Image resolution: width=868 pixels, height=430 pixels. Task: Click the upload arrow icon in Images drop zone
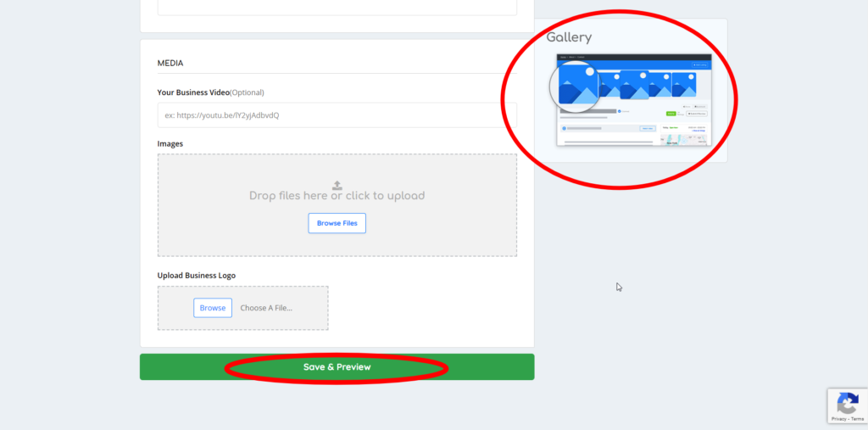coord(337,185)
